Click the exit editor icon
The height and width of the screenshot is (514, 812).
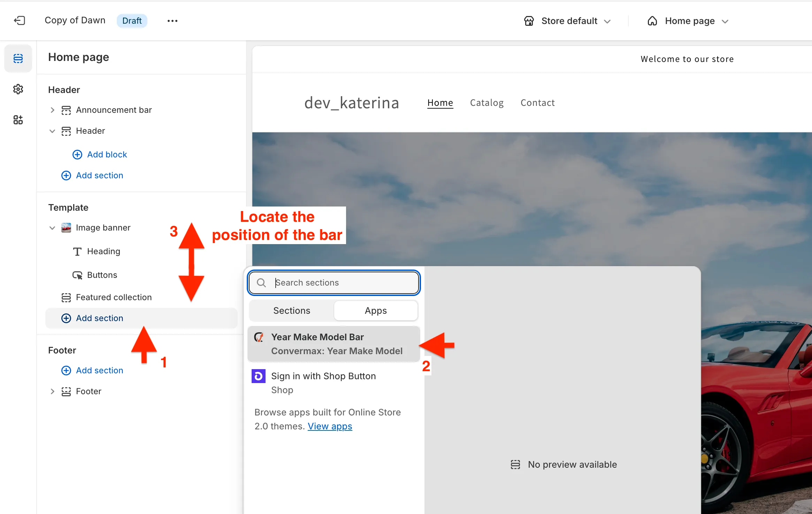20,21
